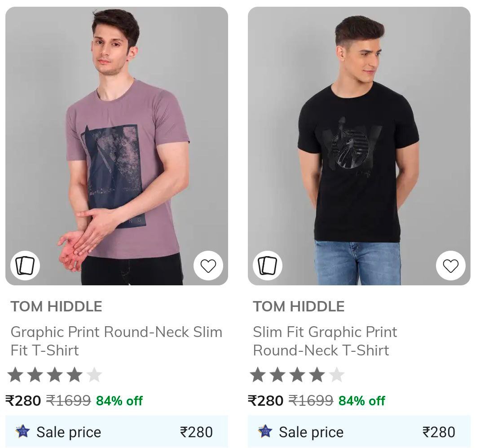This screenshot has height=448, width=480.
Task: Select the left Sale price banner
Action: [117, 432]
